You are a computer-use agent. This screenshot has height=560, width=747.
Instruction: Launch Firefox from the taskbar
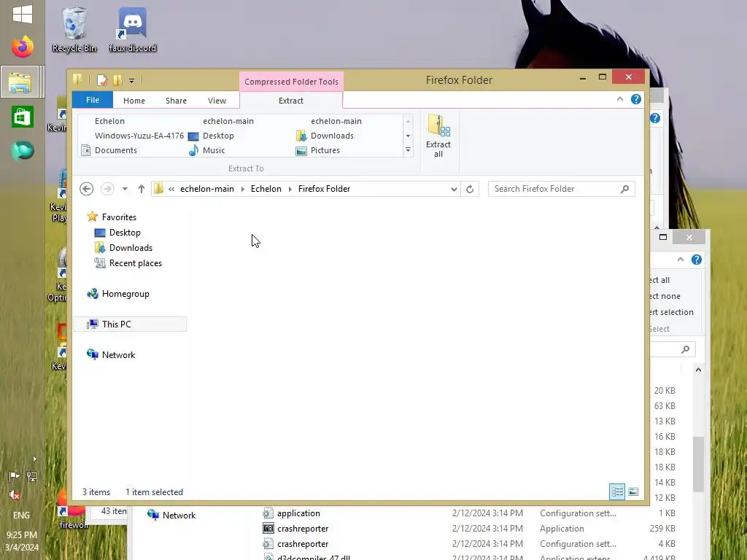23,47
